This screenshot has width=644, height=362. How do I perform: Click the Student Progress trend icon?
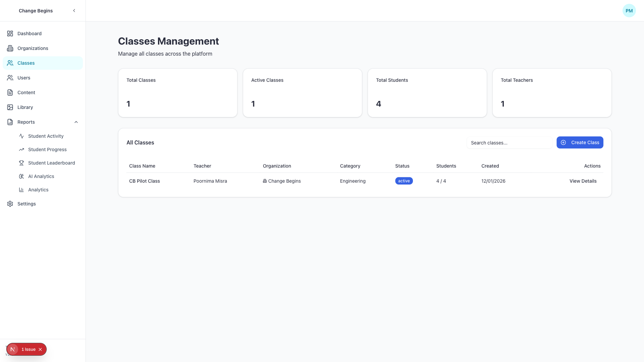[x=21, y=149]
